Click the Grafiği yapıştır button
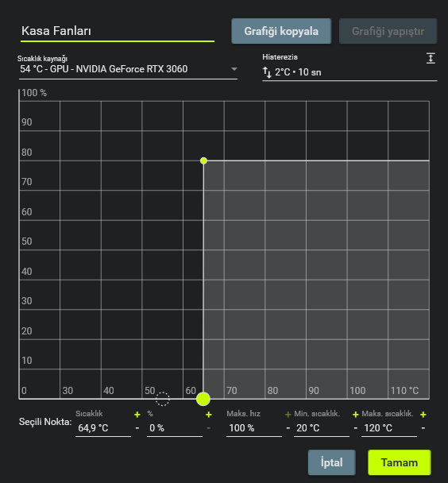The height and width of the screenshot is (483, 448). (x=388, y=31)
